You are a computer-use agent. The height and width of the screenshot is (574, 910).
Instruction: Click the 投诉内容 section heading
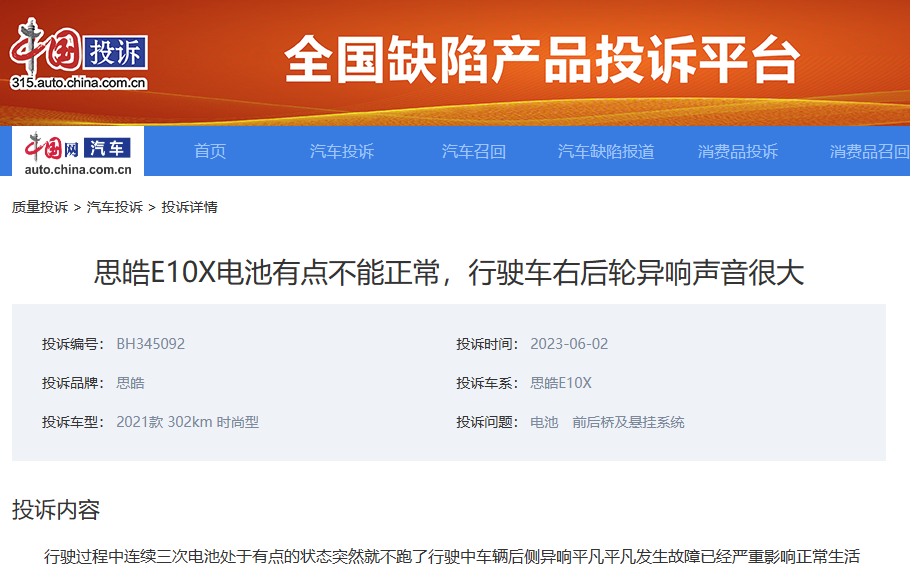[56, 510]
